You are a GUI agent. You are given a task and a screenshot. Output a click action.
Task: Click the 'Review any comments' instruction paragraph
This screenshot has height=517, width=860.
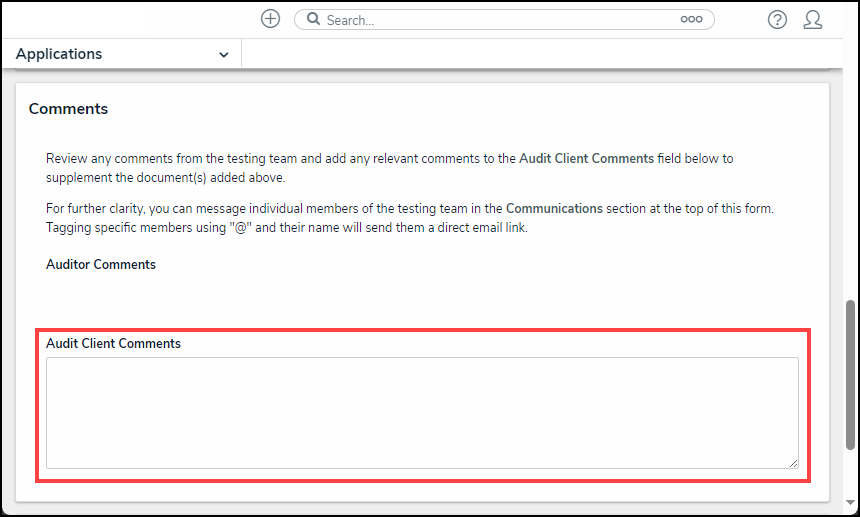click(x=280, y=158)
